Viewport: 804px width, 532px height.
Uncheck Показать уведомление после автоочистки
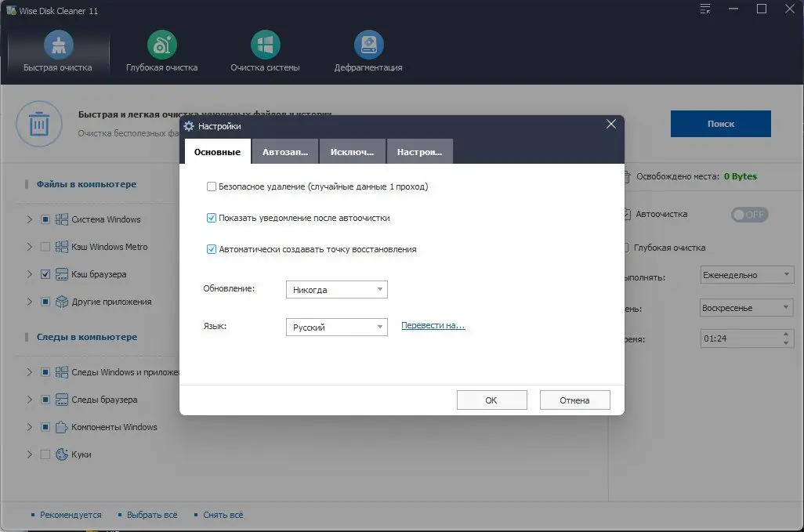tap(211, 216)
